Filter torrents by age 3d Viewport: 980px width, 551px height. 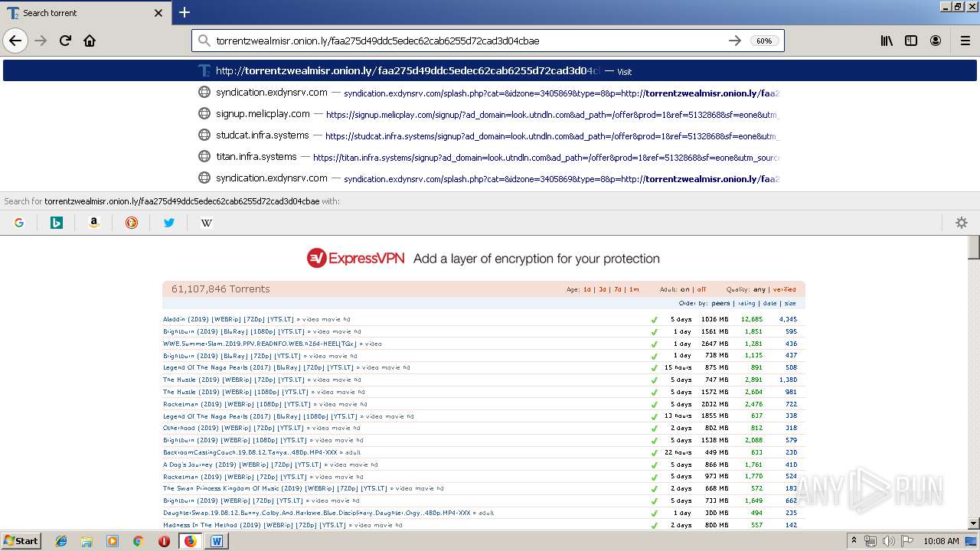coord(603,289)
